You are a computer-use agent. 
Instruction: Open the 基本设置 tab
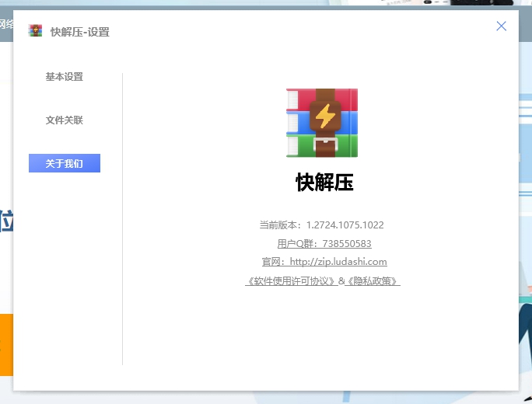pos(65,77)
